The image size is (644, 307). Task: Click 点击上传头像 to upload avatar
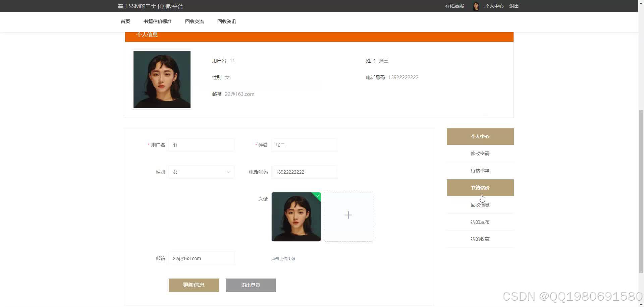click(x=283, y=258)
